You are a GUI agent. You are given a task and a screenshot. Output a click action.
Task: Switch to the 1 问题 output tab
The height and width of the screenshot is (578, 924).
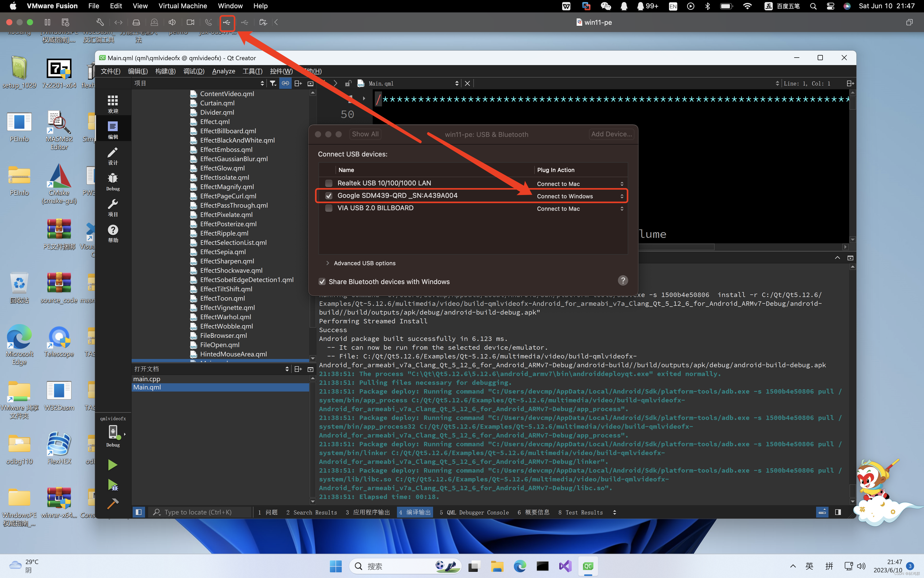click(x=268, y=512)
